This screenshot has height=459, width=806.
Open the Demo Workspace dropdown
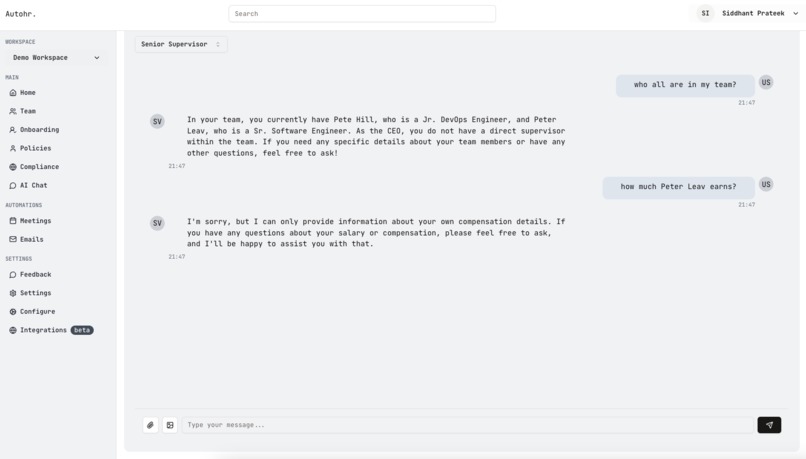(x=57, y=58)
